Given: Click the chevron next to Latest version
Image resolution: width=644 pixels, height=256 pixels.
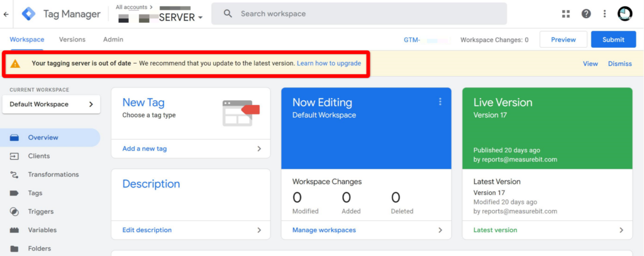Looking at the screenshot, I should (621, 230).
